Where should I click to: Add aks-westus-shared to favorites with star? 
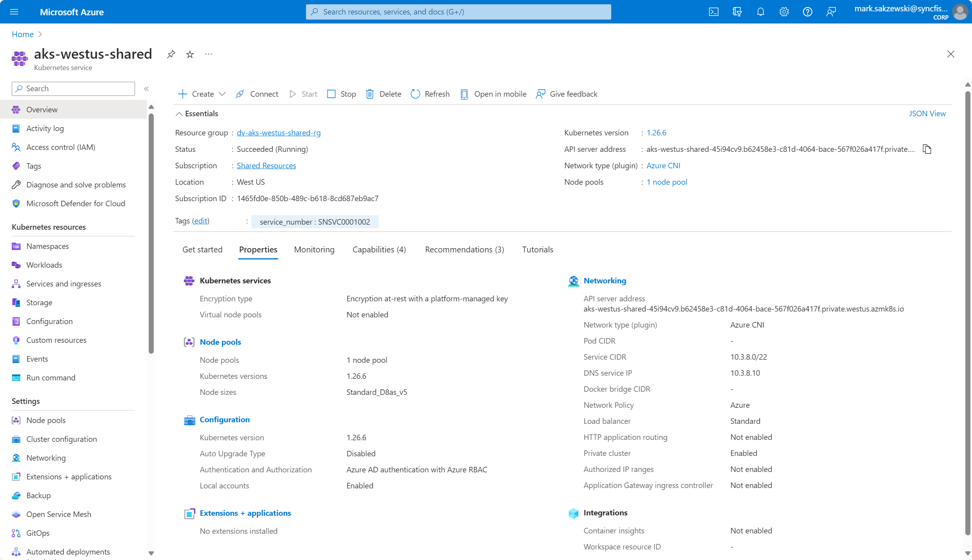[x=190, y=54]
